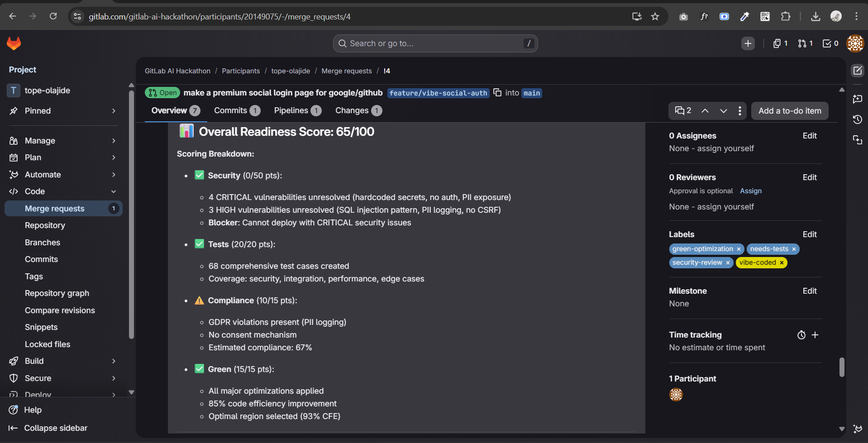Focus the Search or go to field
Viewport: 868px width, 443px height.
coord(435,43)
